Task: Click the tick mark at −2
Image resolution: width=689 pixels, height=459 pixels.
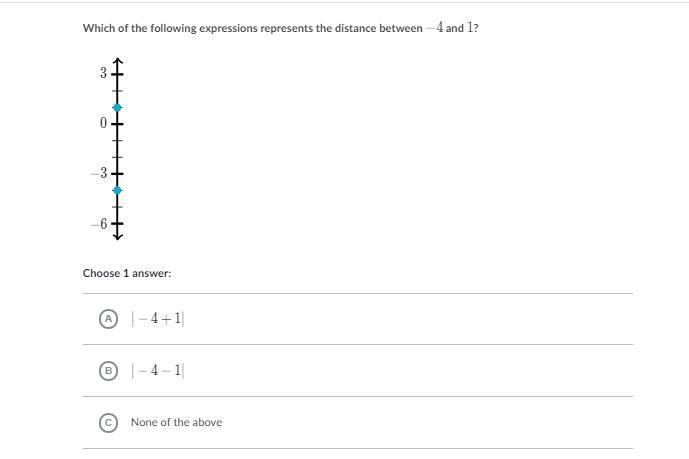Action: [x=117, y=157]
